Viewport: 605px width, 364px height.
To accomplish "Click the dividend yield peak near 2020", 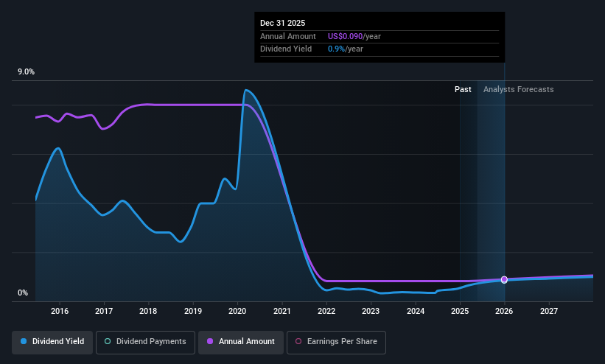I will tap(246, 91).
